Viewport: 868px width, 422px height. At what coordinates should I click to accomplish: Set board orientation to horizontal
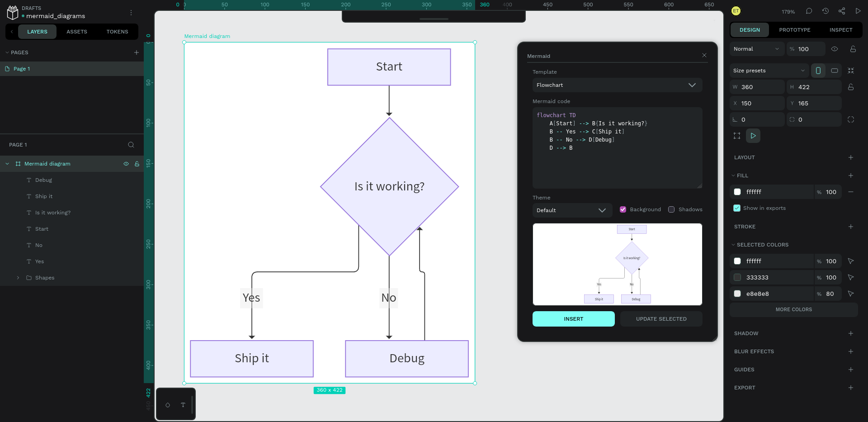coord(835,71)
